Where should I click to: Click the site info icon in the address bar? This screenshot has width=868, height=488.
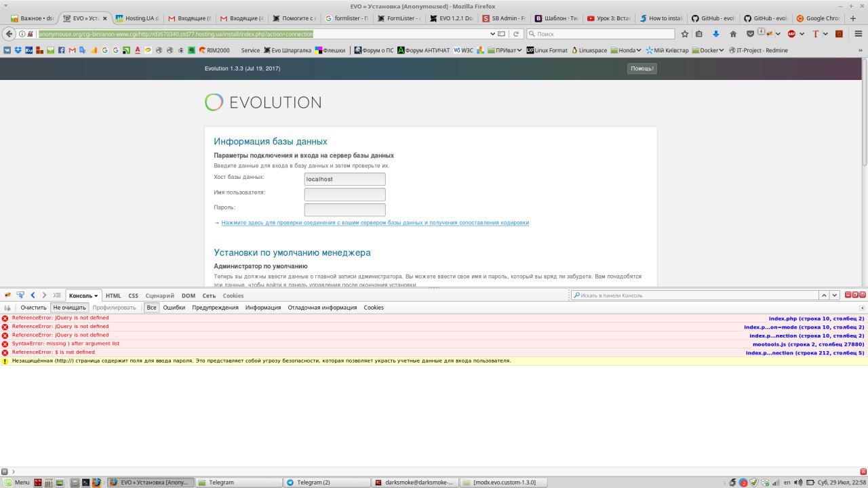(22, 34)
